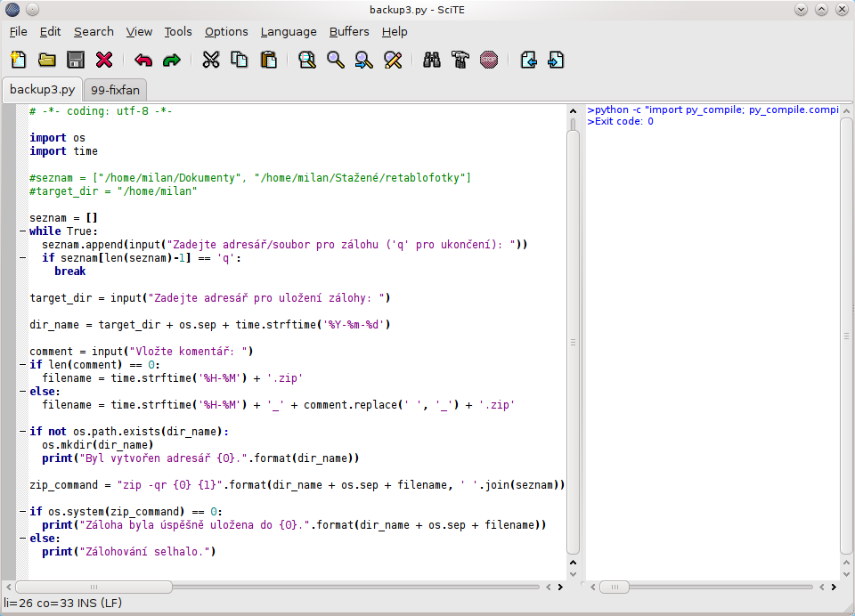This screenshot has width=855, height=616.
Task: Click the Copy toolbar icon
Action: point(240,60)
